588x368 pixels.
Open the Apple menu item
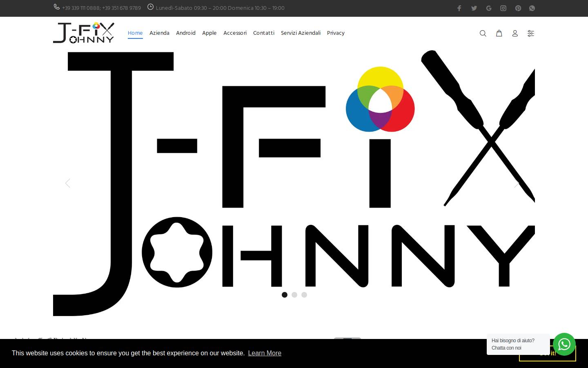pyautogui.click(x=209, y=33)
